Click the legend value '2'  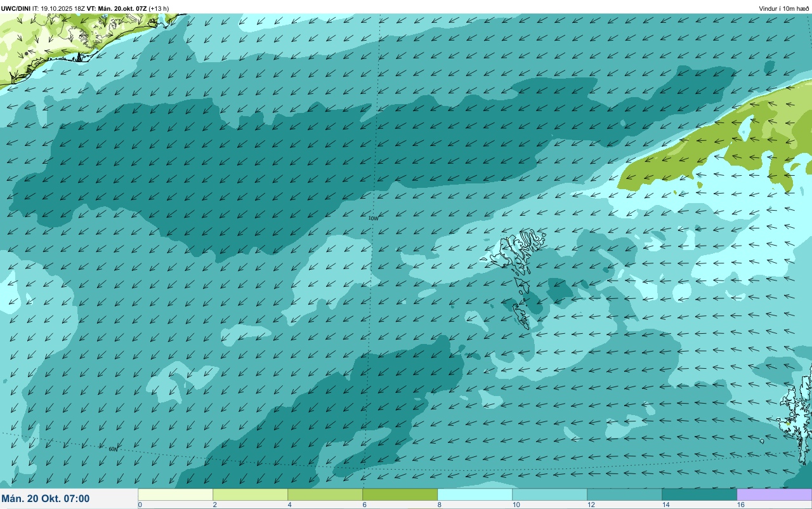coord(214,505)
